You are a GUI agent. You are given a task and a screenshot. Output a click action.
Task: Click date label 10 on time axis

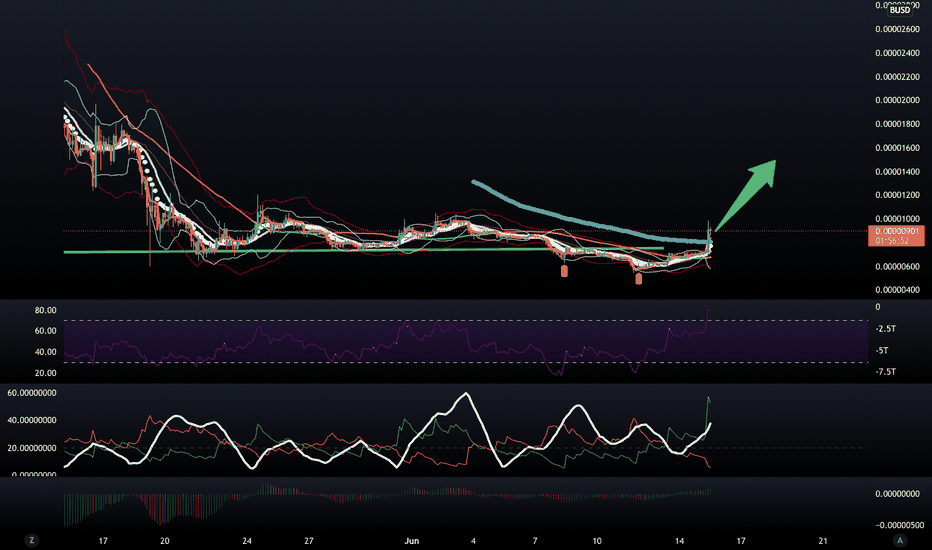click(597, 541)
